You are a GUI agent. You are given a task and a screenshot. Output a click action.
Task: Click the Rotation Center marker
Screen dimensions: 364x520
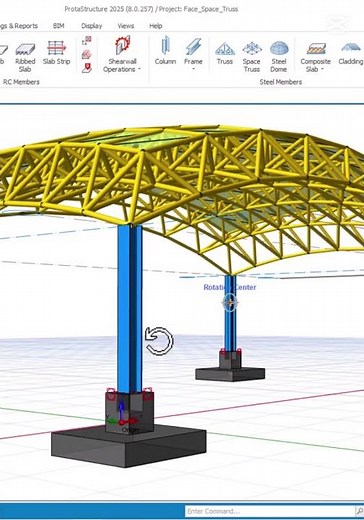tap(230, 303)
